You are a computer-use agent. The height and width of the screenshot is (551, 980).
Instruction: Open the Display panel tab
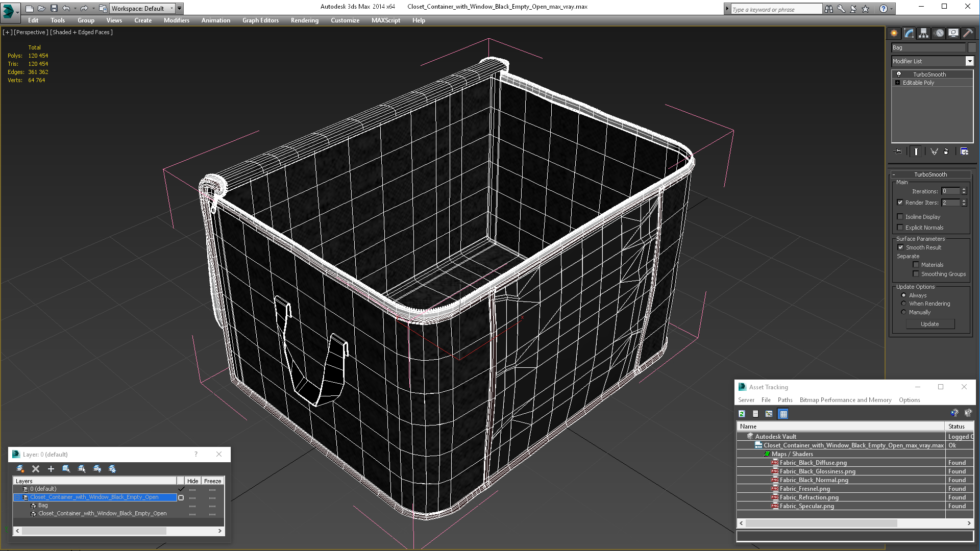pos(953,33)
